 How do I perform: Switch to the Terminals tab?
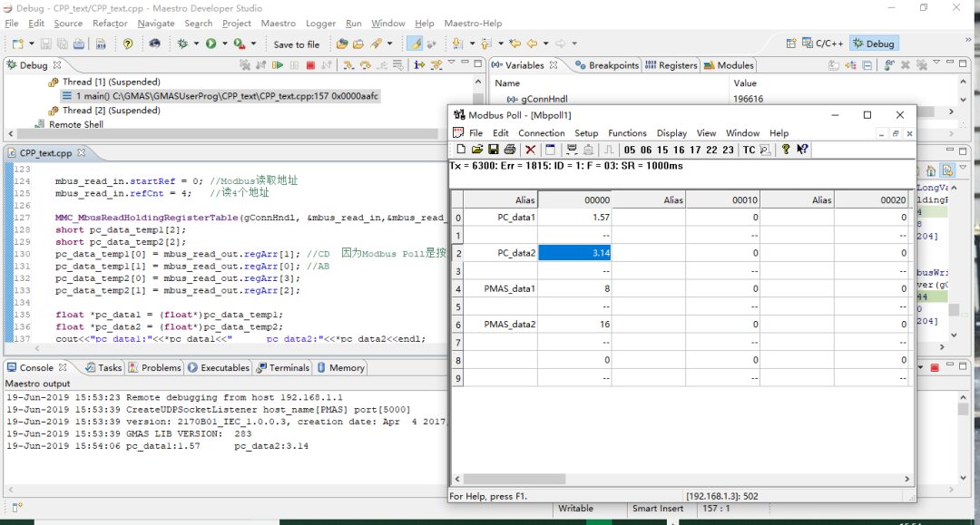tap(283, 368)
